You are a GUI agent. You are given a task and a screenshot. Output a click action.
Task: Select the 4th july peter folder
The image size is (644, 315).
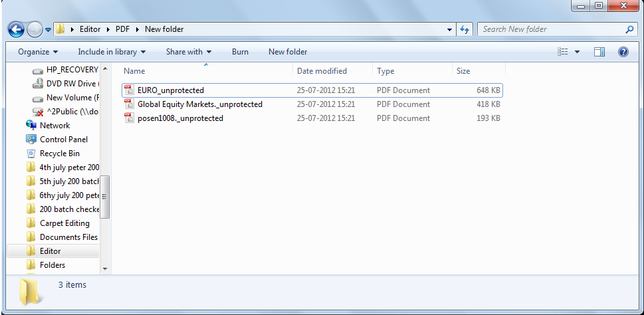[69, 167]
